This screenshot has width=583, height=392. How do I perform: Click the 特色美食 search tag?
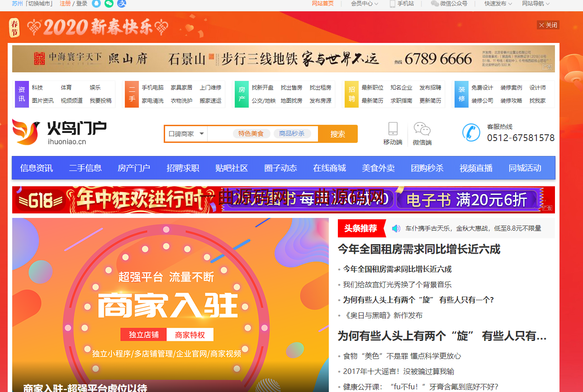pos(251,134)
